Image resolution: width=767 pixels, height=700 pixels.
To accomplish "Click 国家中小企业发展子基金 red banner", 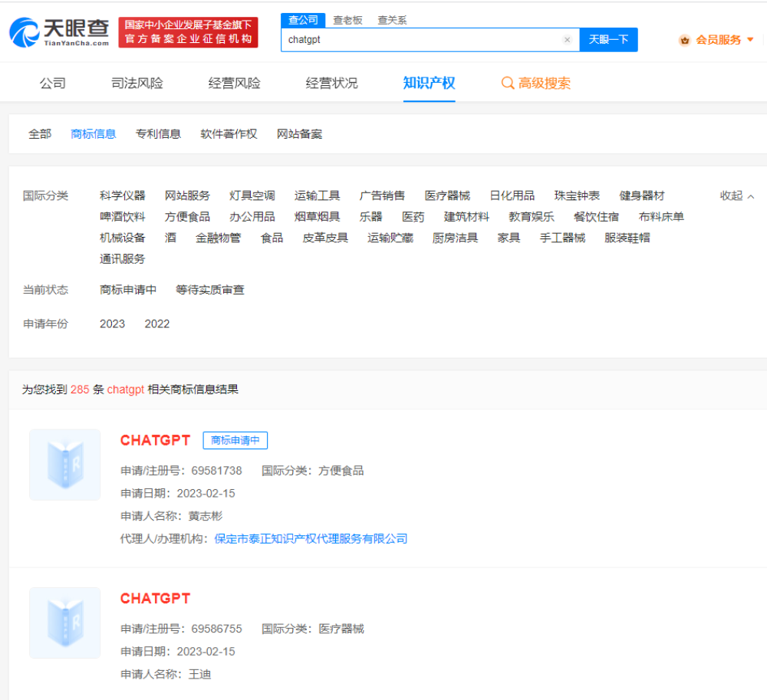I will 189,32.
